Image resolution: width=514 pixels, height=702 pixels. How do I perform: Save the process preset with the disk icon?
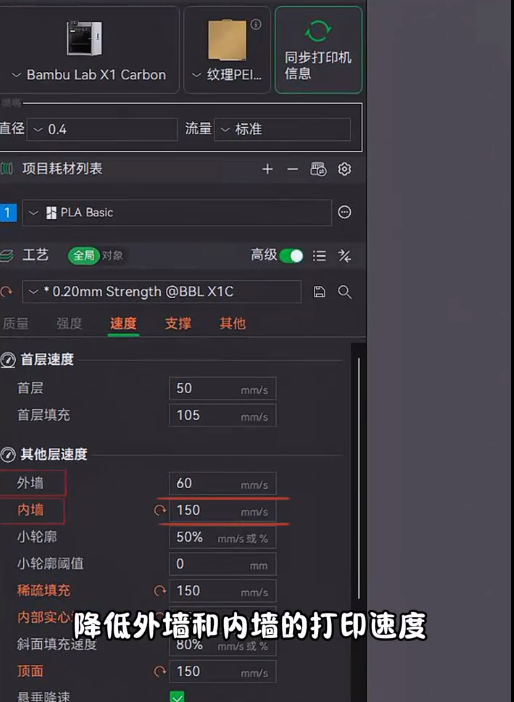319,292
